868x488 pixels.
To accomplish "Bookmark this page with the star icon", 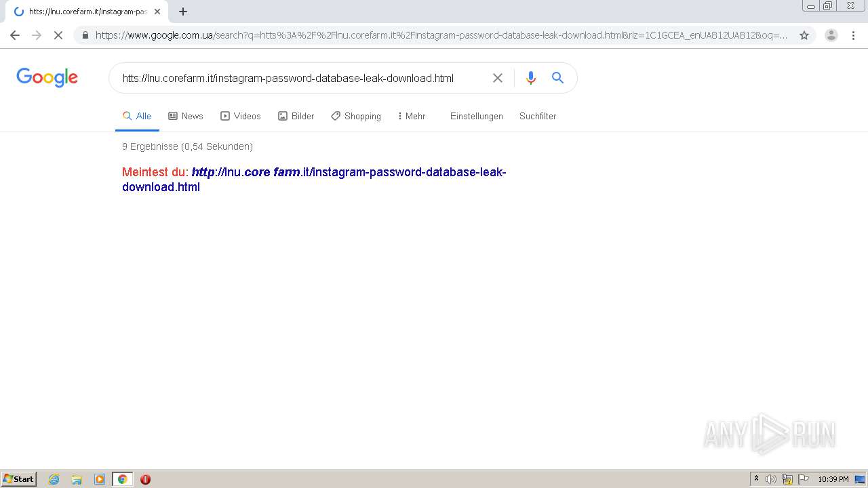I will pos(804,35).
